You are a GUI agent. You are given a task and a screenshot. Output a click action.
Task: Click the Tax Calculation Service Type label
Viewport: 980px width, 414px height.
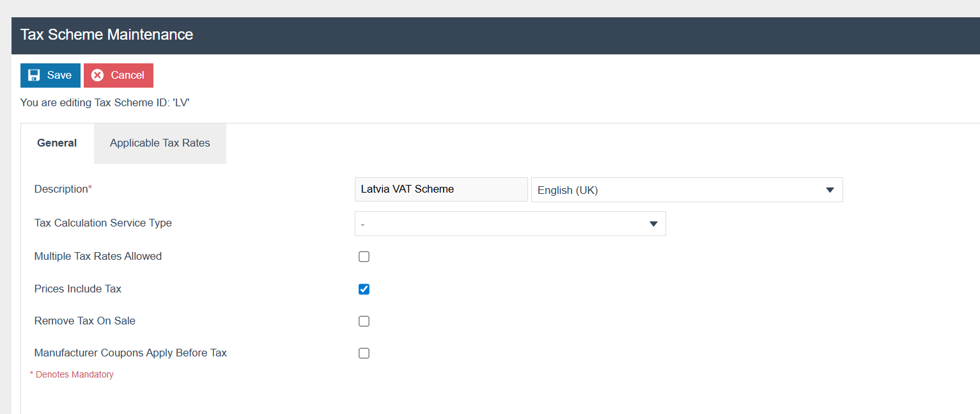tap(103, 223)
